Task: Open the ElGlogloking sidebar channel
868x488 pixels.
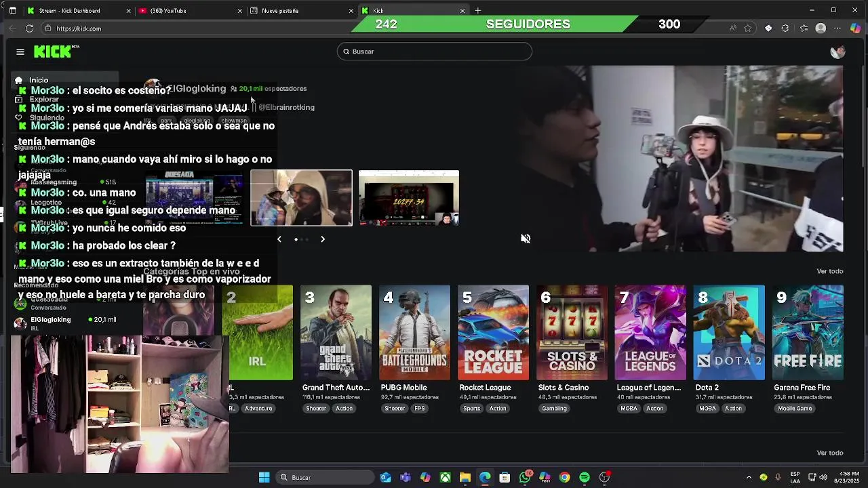Action: click(64, 323)
